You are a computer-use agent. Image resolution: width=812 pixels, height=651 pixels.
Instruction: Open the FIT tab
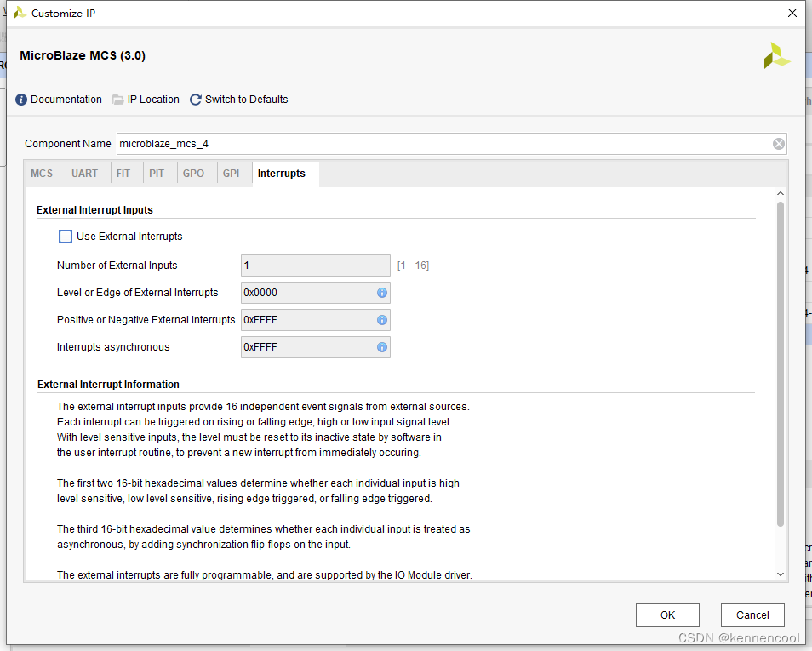[x=123, y=174]
